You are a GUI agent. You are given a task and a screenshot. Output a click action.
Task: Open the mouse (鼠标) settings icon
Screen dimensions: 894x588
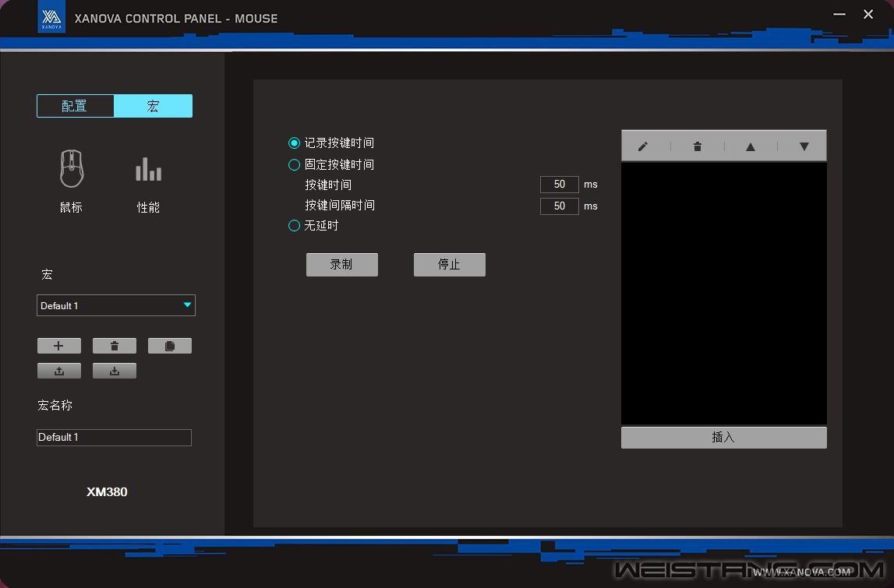point(72,169)
